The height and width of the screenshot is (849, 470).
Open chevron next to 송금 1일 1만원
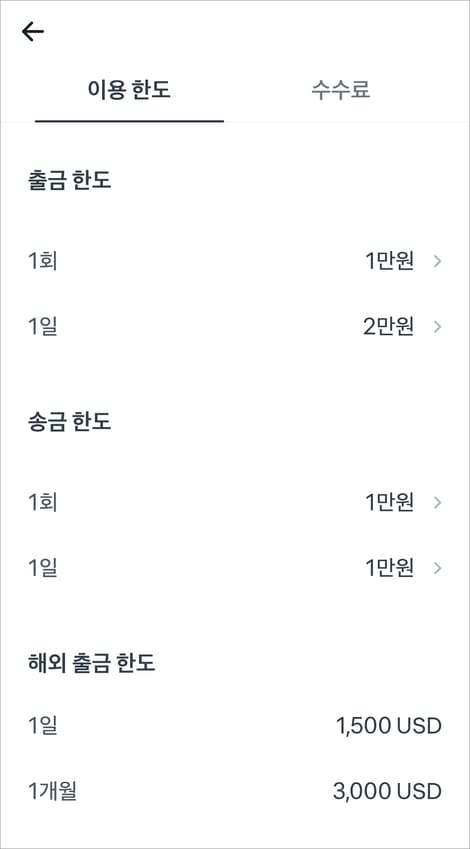point(438,568)
